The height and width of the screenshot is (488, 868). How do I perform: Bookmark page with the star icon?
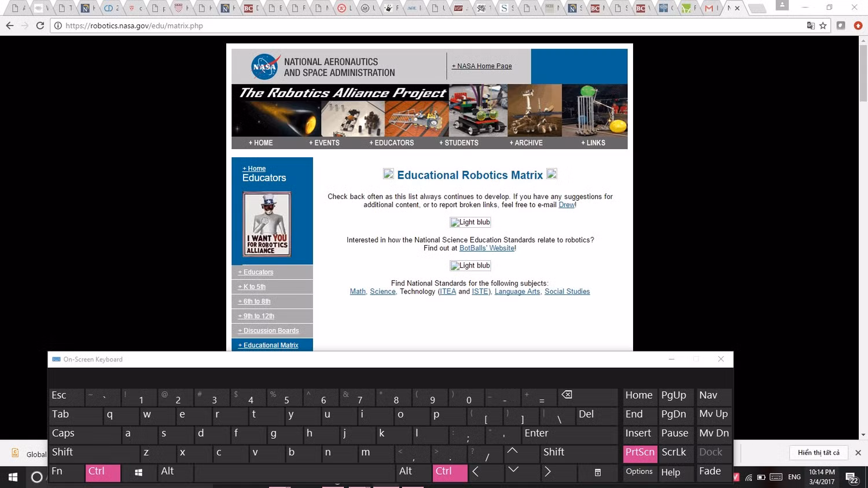[823, 25]
